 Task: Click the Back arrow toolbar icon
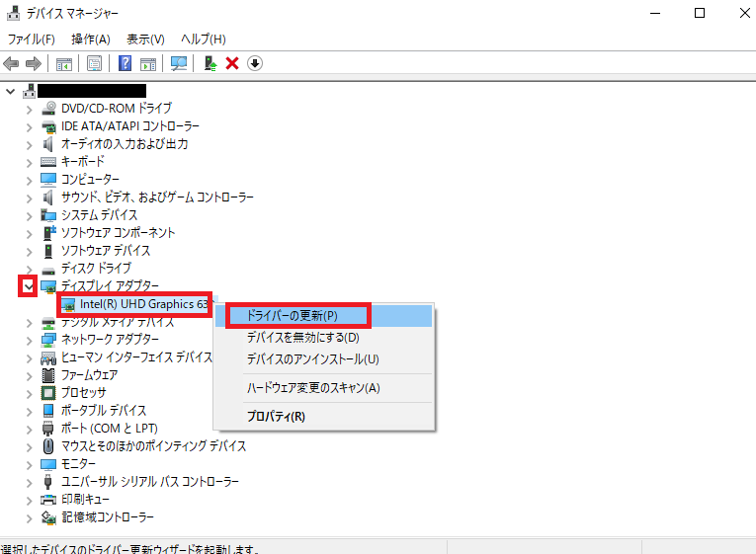(x=11, y=63)
